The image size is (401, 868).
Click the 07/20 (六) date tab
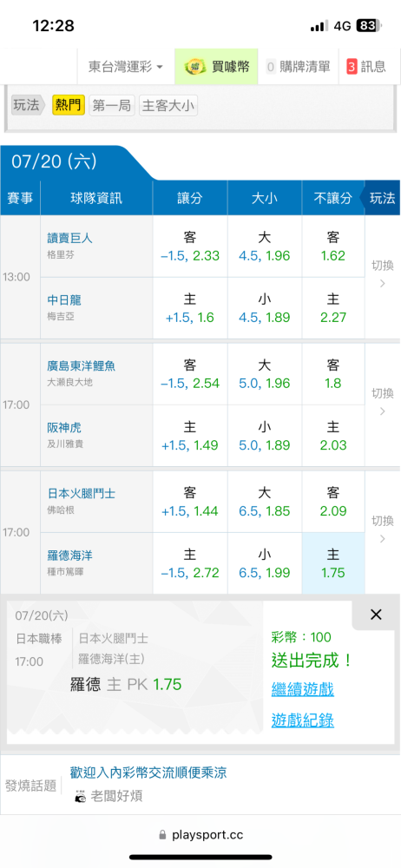55,161
